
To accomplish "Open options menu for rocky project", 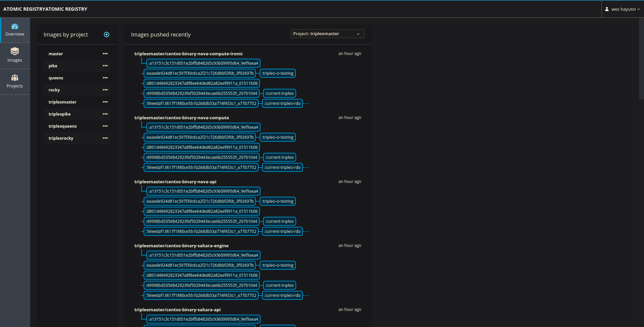I will click(x=105, y=90).
